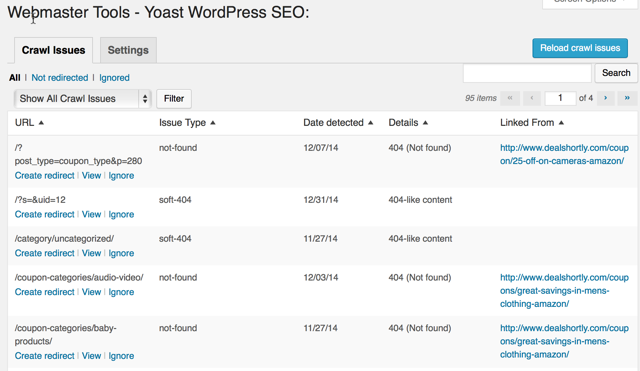View the /?s=&uid=12 URL
Screen dimensions: 640x371
point(91,214)
